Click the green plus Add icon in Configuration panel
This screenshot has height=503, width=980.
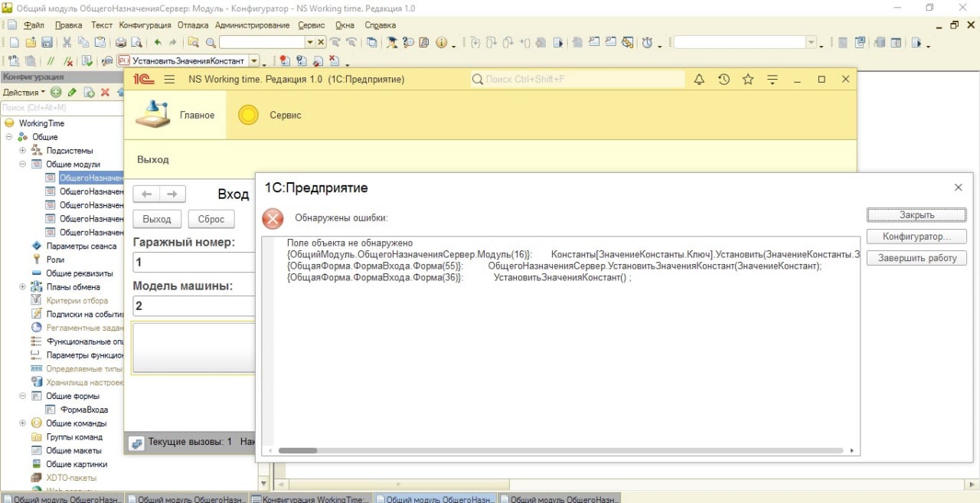pos(56,92)
